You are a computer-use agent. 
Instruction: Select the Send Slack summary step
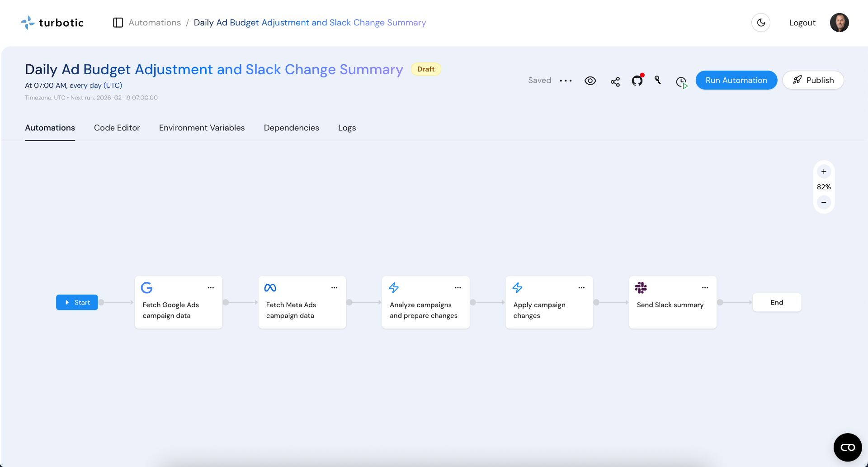[673, 302]
